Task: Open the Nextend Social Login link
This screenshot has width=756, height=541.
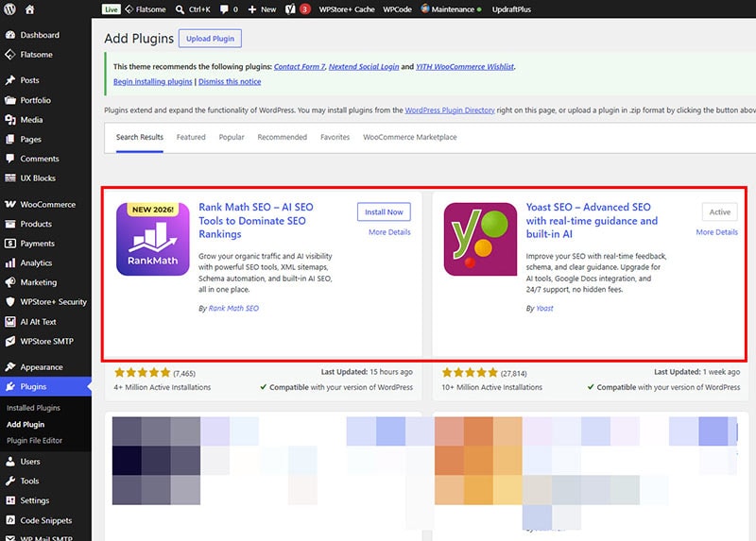Action: [x=364, y=66]
